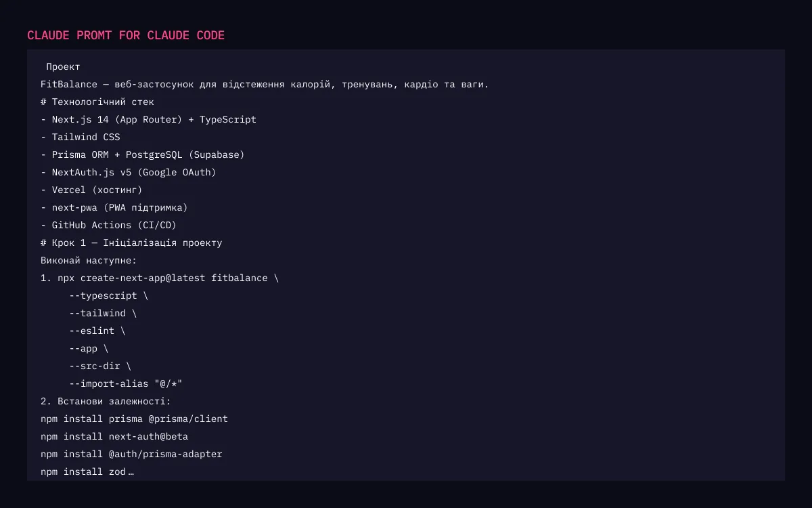Click the '- Tailwind CSS' line
This screenshot has width=812, height=508.
click(x=80, y=137)
